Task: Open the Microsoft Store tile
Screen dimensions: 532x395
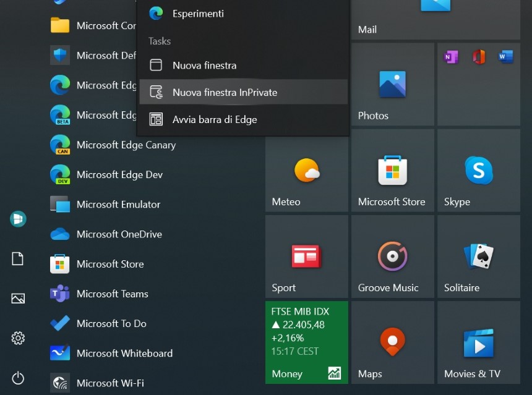Action: coord(393,171)
